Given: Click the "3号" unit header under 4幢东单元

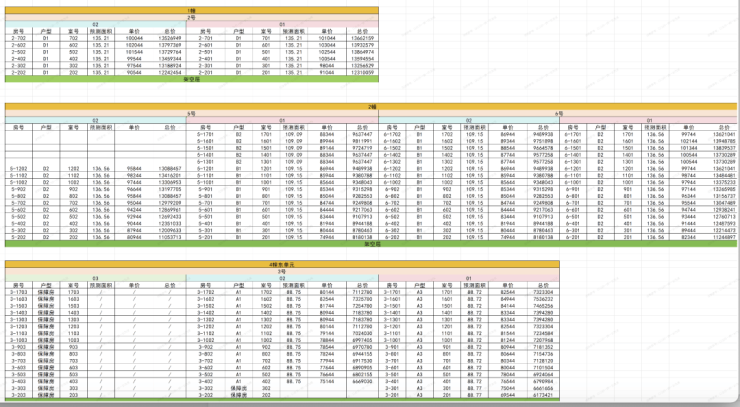Looking at the screenshot, I should pyautogui.click(x=282, y=271).
